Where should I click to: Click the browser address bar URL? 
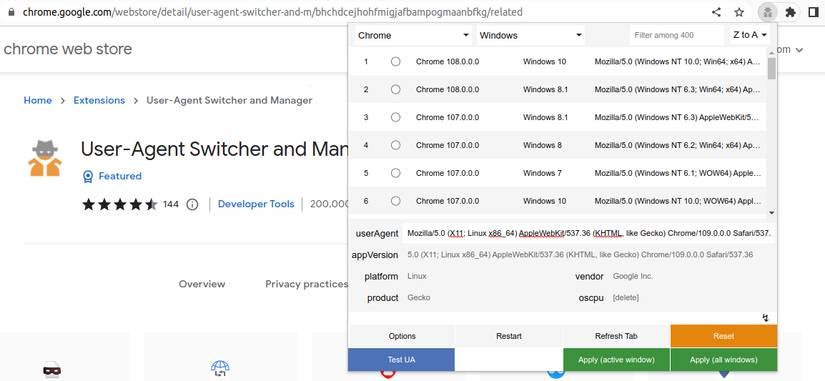click(x=273, y=12)
